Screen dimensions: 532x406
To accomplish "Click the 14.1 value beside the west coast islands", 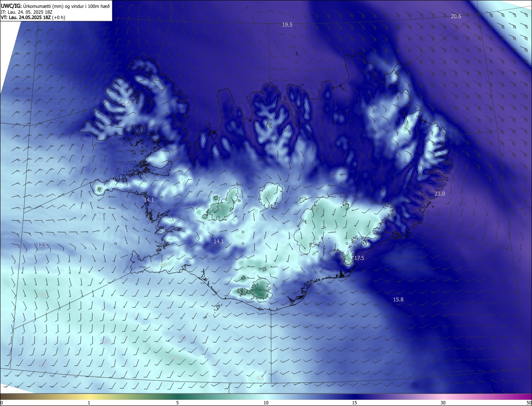I will (x=149, y=200).
